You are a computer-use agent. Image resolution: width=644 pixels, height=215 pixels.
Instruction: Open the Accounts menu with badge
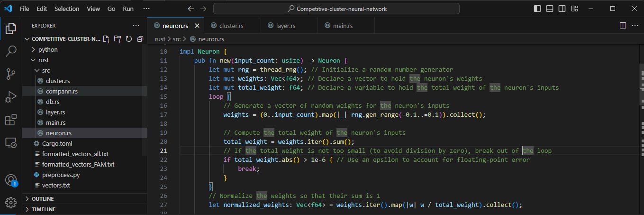pyautogui.click(x=11, y=180)
